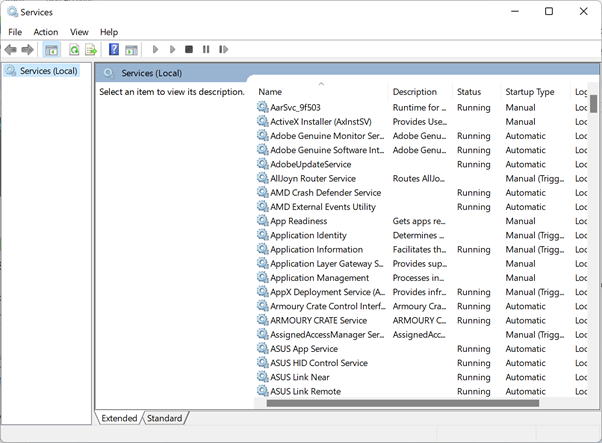Select the App Readiness service
The height and width of the screenshot is (443, 602).
click(x=421, y=221)
